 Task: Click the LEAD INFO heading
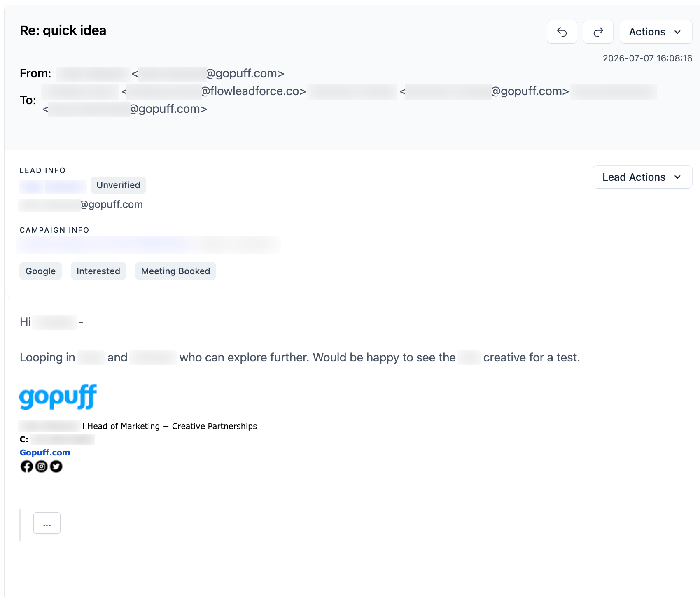(x=42, y=170)
